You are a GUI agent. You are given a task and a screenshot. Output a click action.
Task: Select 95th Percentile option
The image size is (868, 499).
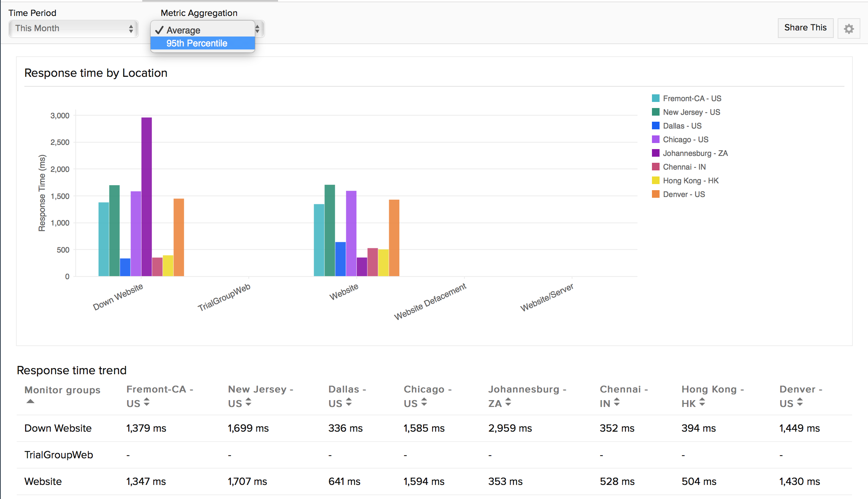197,43
